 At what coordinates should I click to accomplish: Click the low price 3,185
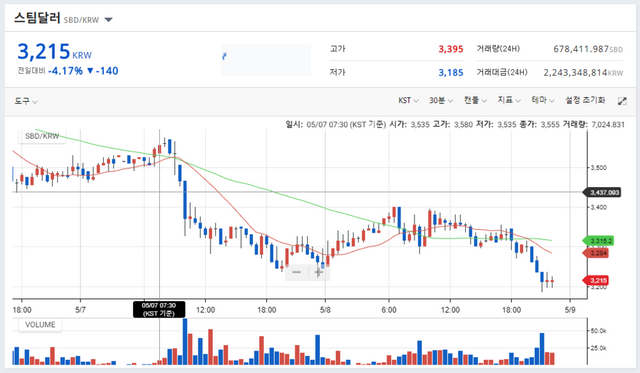tap(451, 73)
